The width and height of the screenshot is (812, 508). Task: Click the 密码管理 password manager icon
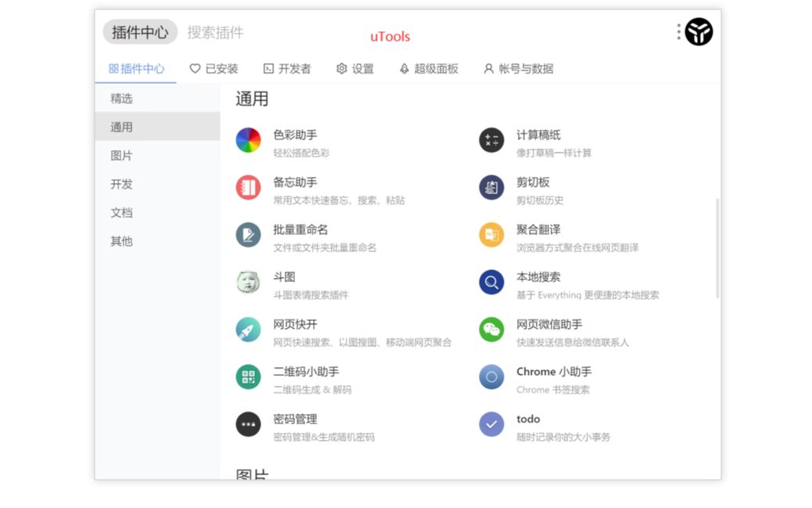coord(247,425)
